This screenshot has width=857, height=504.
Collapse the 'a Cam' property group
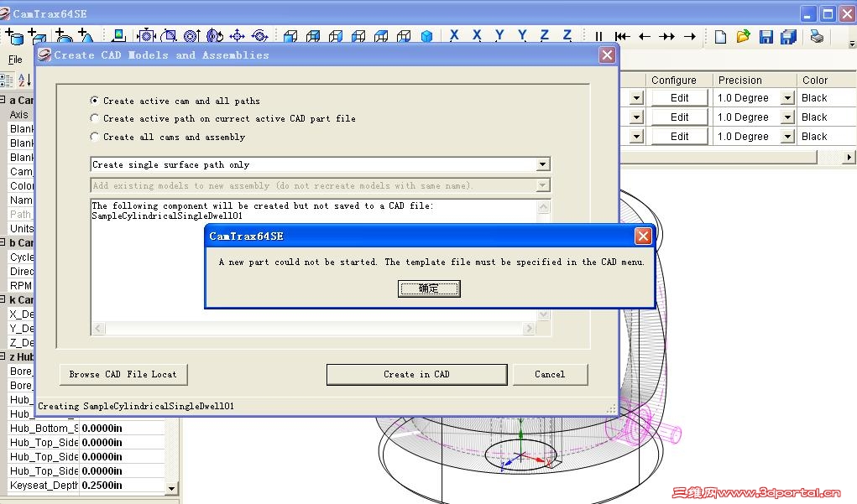[3, 100]
